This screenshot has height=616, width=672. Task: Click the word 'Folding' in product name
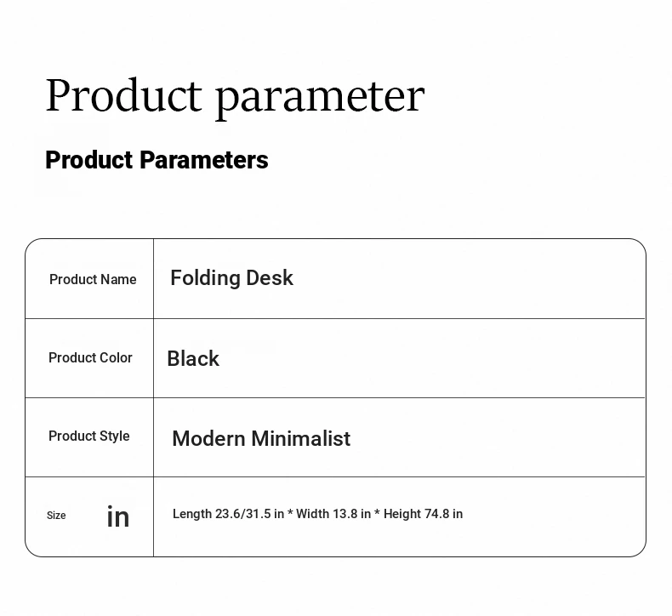pos(205,278)
